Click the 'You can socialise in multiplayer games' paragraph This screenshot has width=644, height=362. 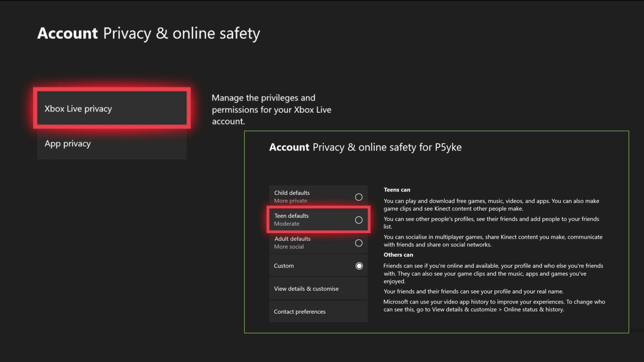[x=493, y=241]
